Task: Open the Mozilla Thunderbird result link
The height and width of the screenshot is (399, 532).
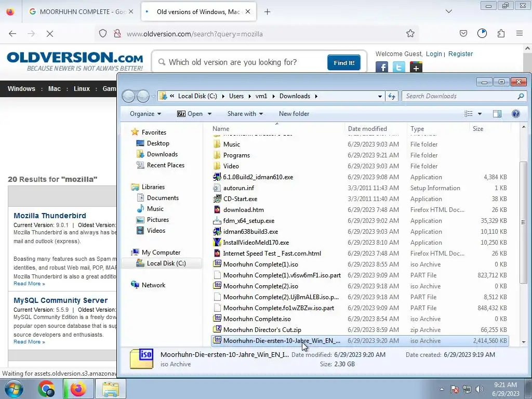Action: (x=50, y=216)
